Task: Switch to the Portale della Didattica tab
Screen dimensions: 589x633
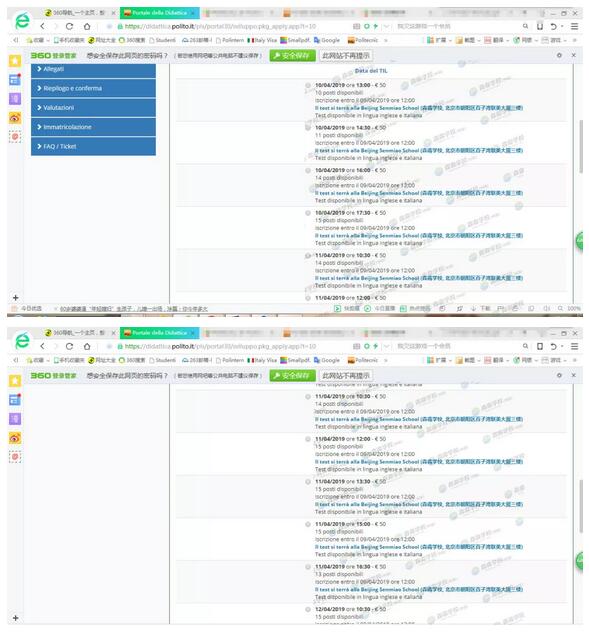Action: click(x=159, y=13)
